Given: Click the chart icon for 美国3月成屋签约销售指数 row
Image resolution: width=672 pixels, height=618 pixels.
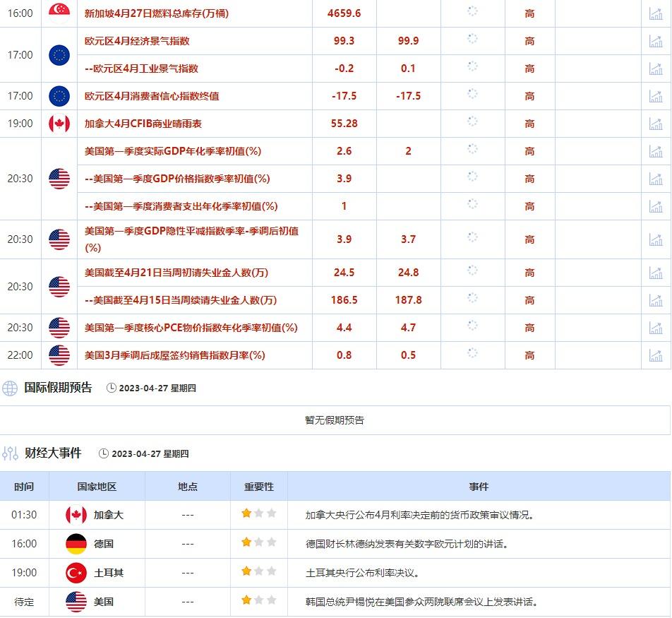Looking at the screenshot, I should pyautogui.click(x=658, y=355).
